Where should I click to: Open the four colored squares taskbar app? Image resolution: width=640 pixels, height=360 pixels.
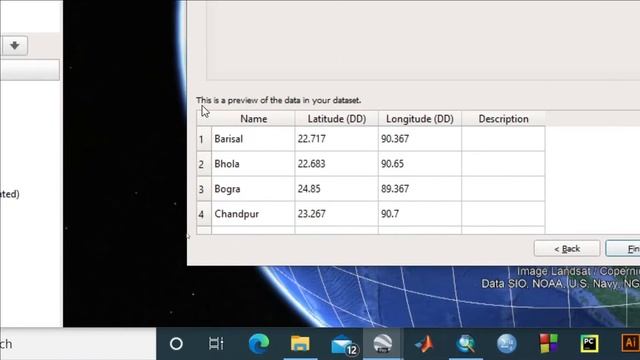pos(548,343)
